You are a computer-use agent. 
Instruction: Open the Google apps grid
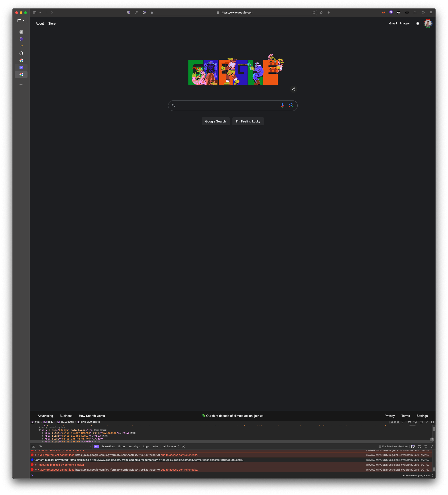417,24
